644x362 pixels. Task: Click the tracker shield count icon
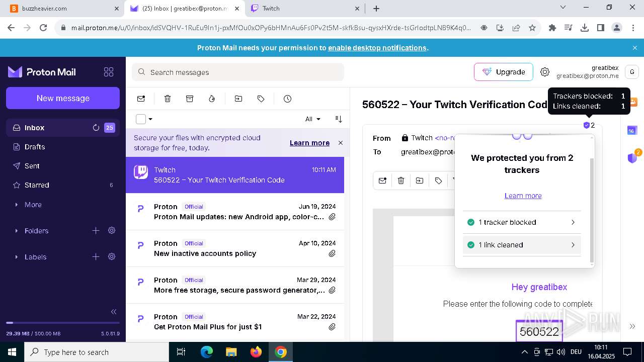[589, 125]
